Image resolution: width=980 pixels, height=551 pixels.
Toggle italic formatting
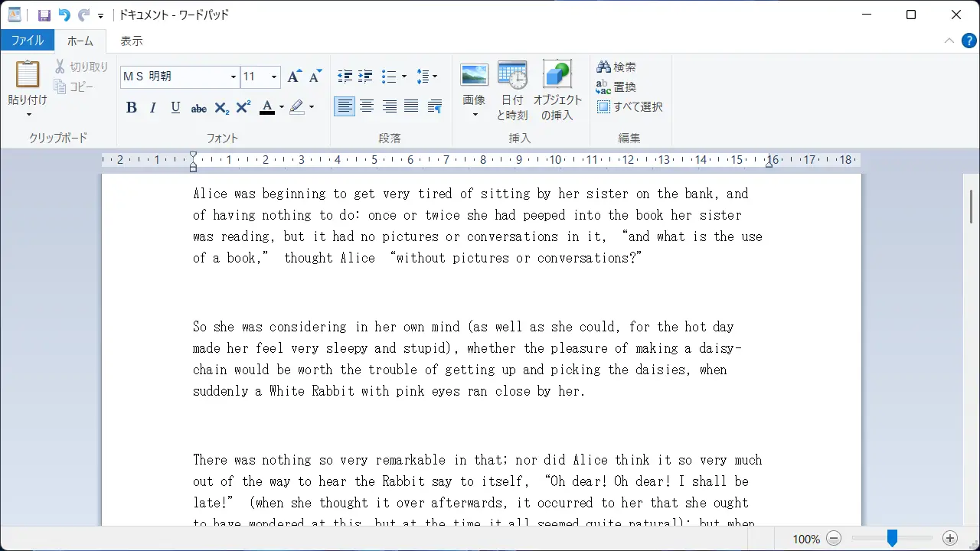[153, 108]
